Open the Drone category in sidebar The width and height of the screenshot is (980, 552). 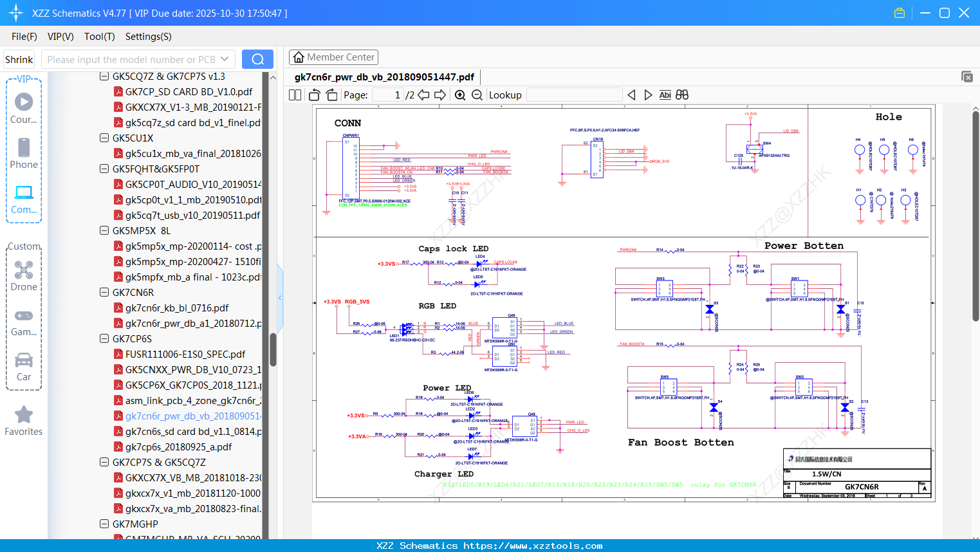[x=24, y=276]
